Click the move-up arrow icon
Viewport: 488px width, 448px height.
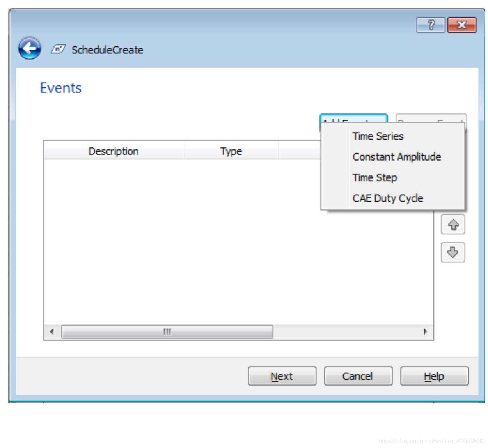point(452,225)
